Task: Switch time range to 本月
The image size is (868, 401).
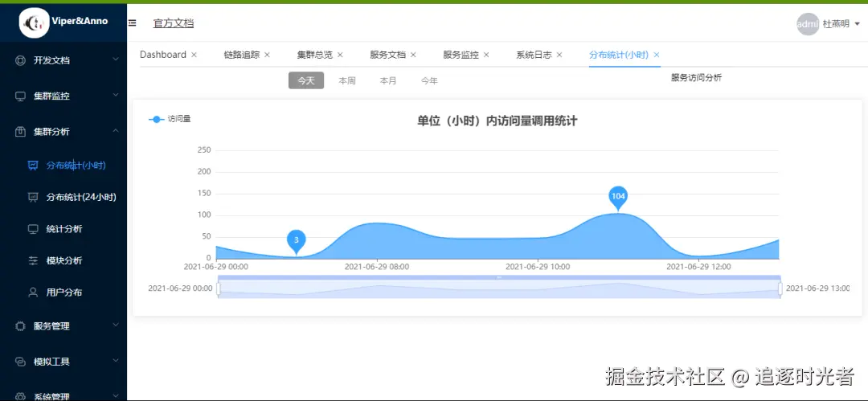Action: tap(388, 80)
